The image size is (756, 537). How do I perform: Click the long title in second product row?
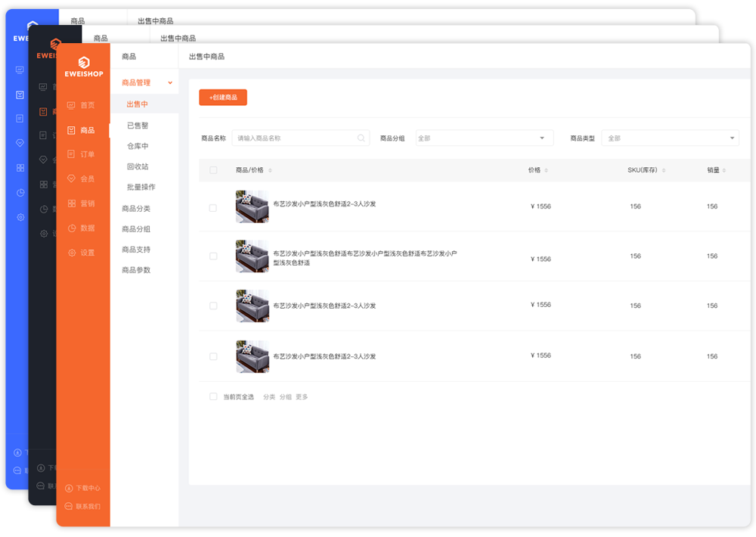(x=365, y=258)
